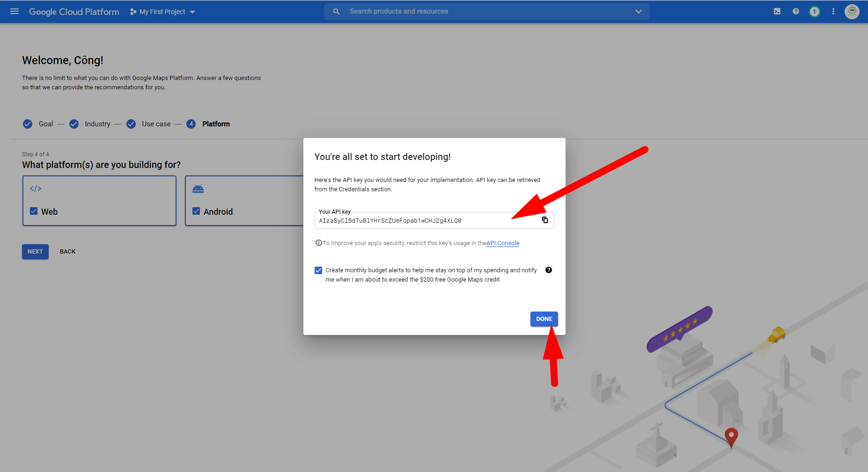Activate Cloud Shell terminal icon

(x=777, y=11)
